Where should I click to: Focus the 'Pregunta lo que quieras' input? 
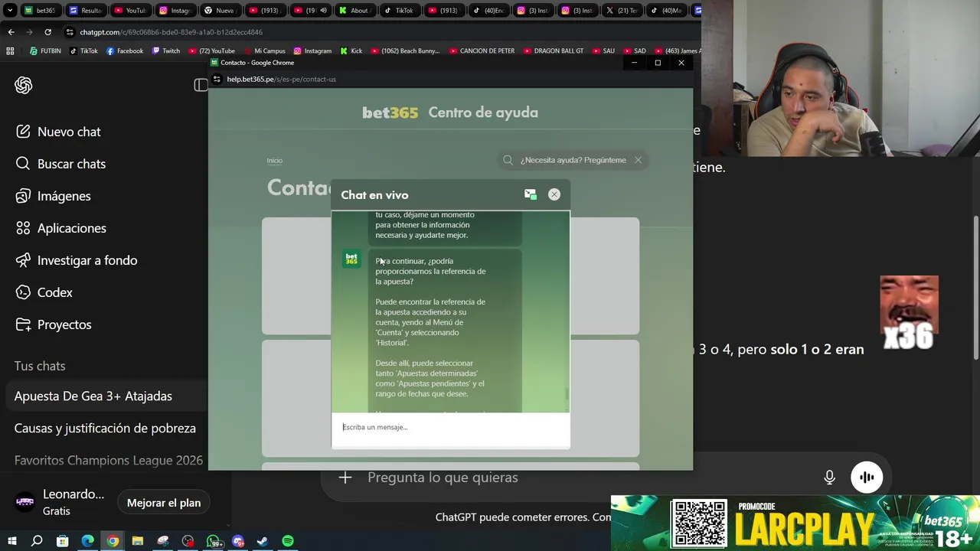(443, 478)
